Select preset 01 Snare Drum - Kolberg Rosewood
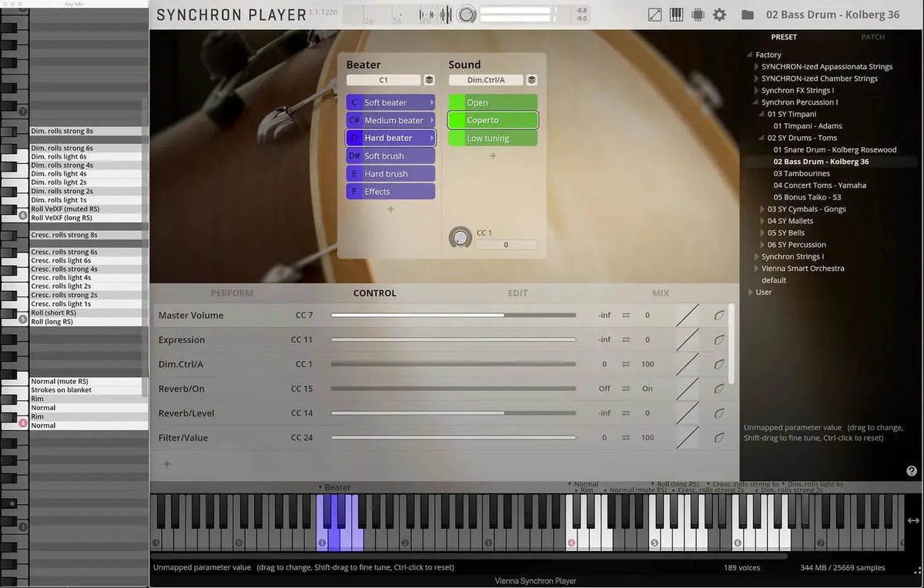Image resolution: width=924 pixels, height=588 pixels. pyautogui.click(x=834, y=149)
